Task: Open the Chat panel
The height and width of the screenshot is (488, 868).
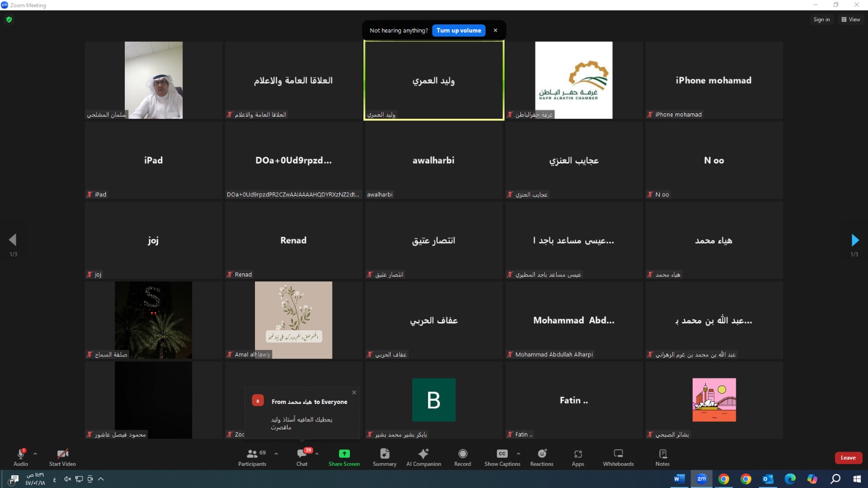Action: click(x=302, y=457)
